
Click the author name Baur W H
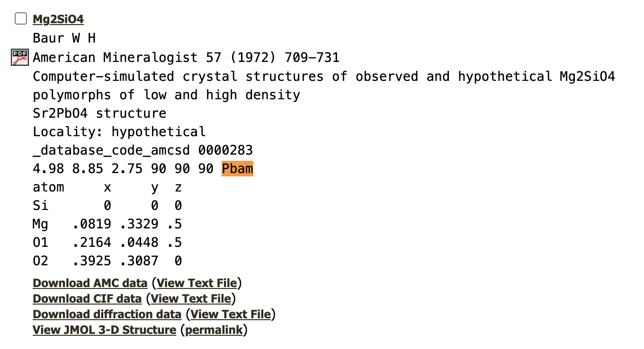point(64,39)
